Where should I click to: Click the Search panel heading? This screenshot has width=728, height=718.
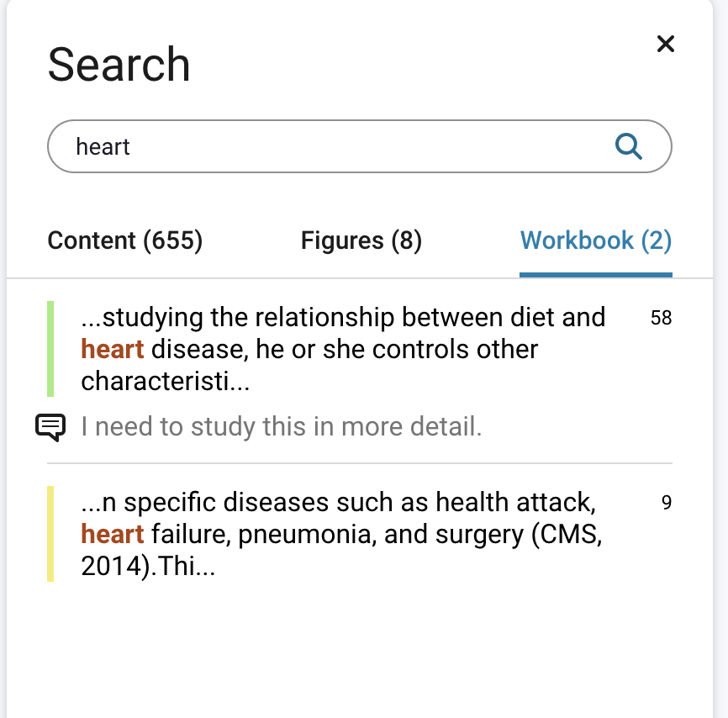119,64
